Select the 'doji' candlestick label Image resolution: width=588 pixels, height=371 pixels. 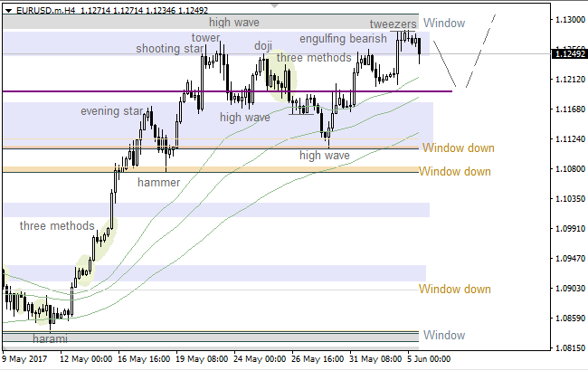(x=263, y=45)
